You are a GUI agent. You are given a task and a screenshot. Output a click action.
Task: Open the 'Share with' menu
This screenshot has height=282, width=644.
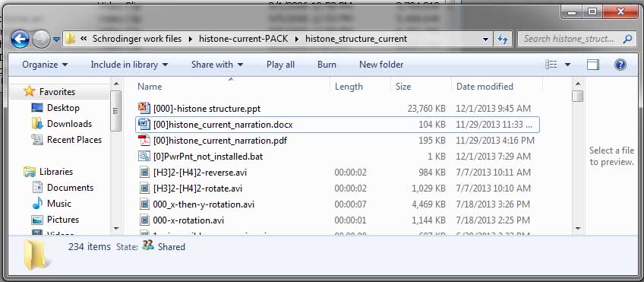point(217,65)
